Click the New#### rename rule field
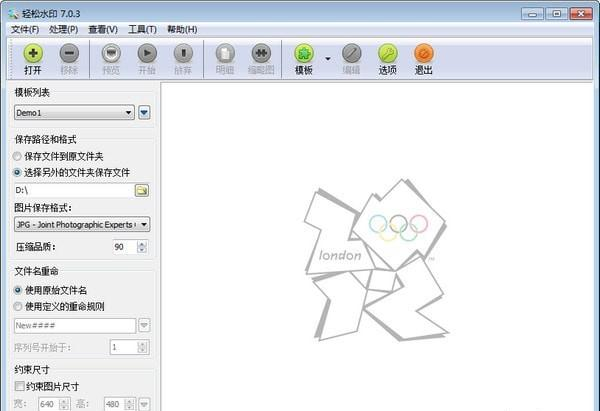 pyautogui.click(x=75, y=326)
